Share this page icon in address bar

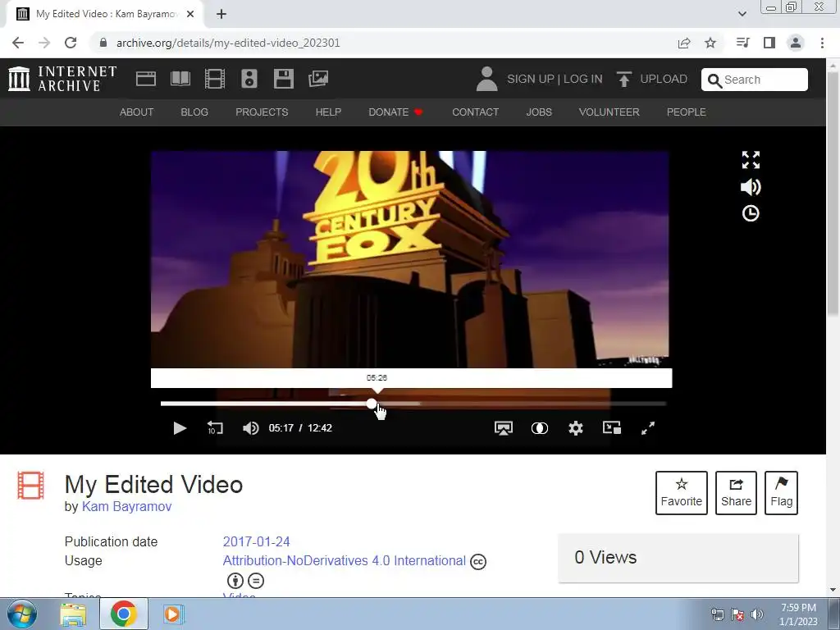(x=684, y=43)
